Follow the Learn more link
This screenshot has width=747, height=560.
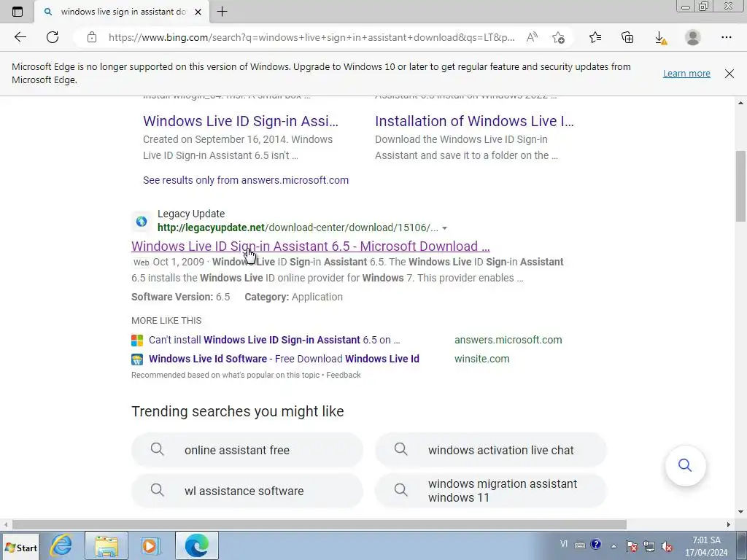[x=686, y=74]
